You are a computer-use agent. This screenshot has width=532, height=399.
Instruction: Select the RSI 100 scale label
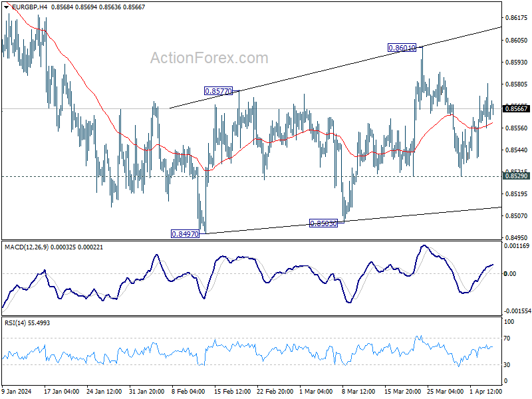click(509, 322)
